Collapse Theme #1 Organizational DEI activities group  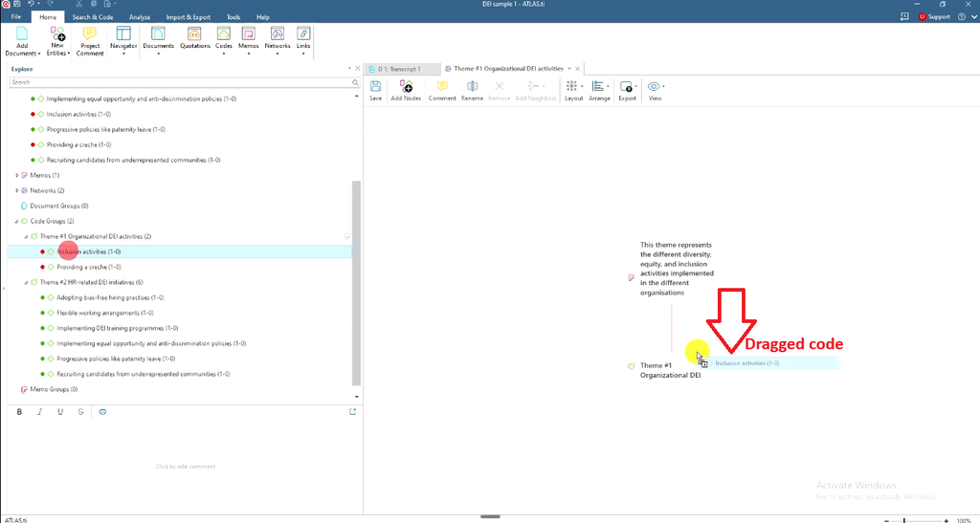(x=26, y=236)
